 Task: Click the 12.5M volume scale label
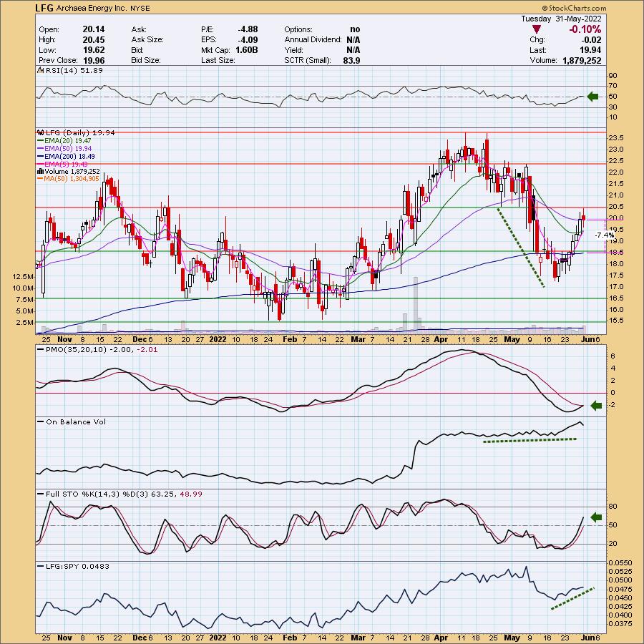point(24,276)
